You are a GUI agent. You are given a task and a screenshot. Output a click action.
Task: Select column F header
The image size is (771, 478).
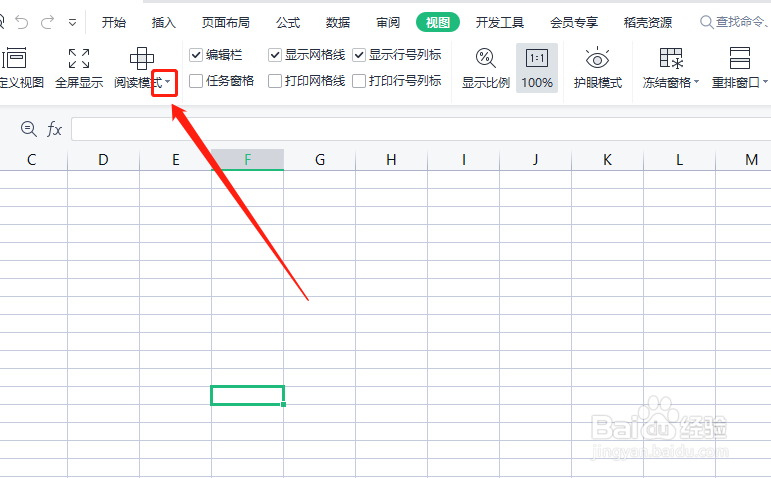coord(247,160)
